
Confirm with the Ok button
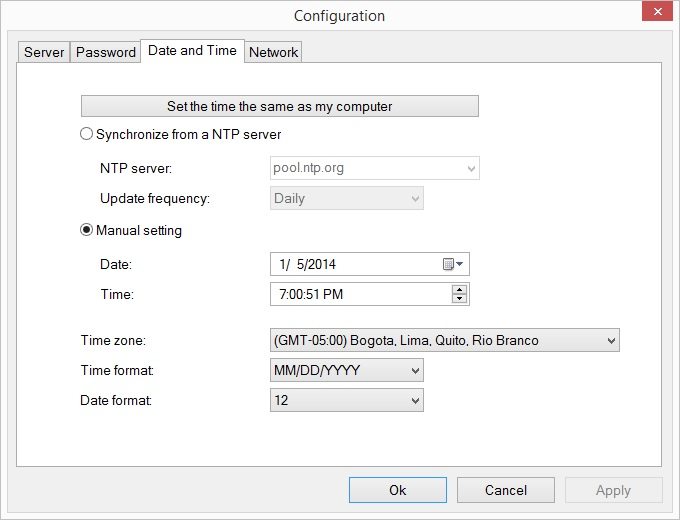[x=398, y=490]
